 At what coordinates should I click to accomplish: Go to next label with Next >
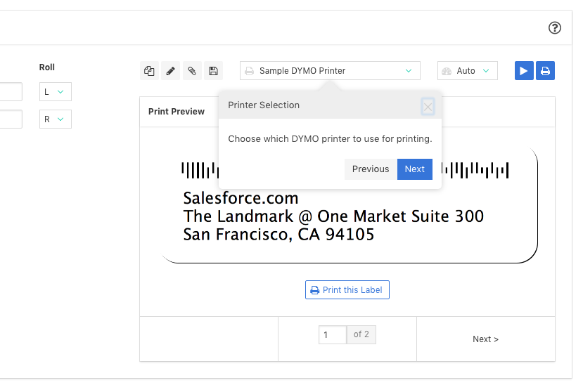pyautogui.click(x=485, y=339)
